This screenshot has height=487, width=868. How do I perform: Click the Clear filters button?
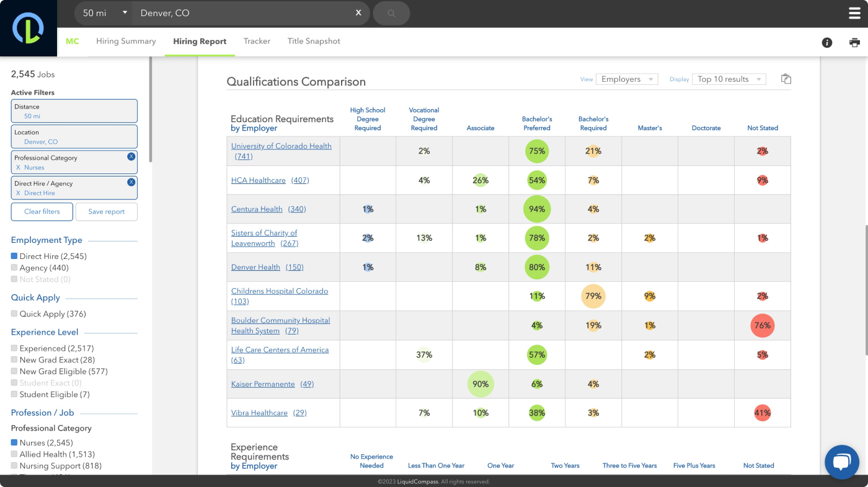(42, 211)
